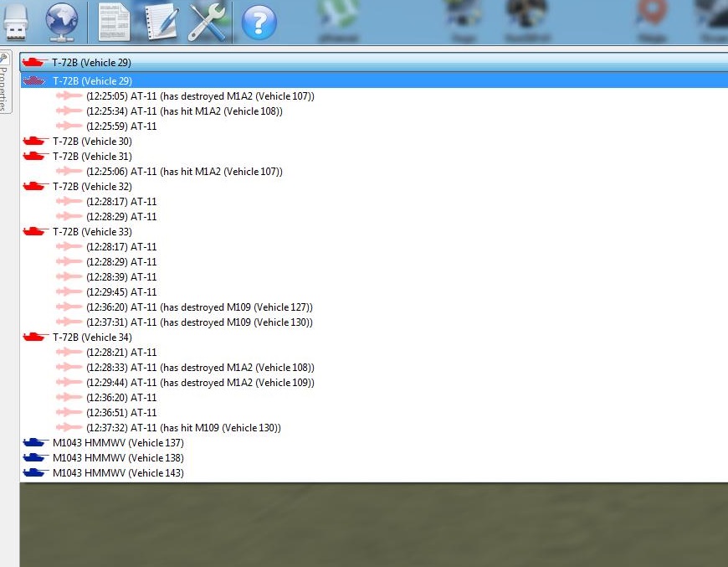The image size is (728, 567).
Task: Select M1043 HMMWV (Vehicle 143) entry
Action: [x=118, y=472]
